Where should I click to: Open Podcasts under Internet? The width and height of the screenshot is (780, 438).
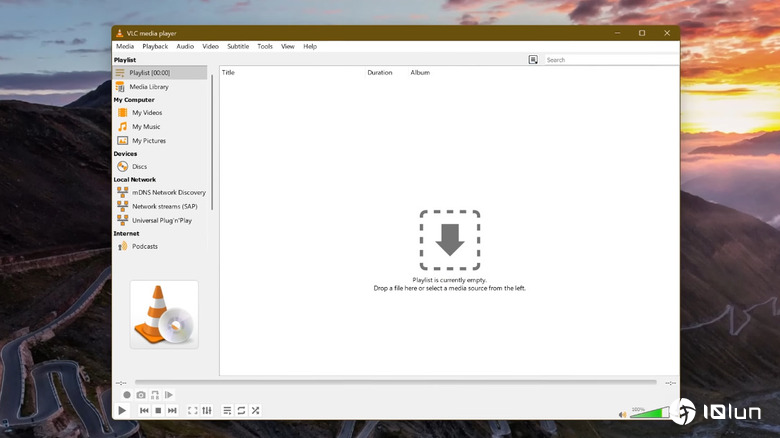145,246
